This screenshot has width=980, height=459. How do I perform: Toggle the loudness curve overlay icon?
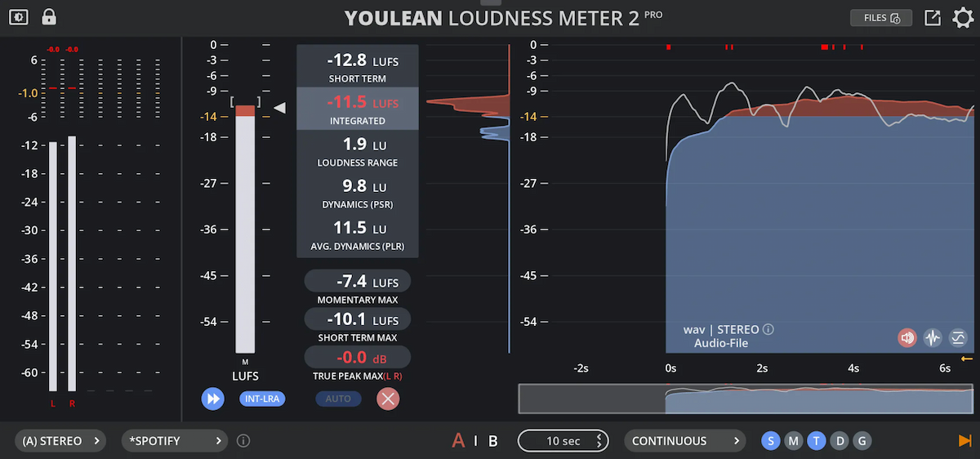(x=958, y=337)
